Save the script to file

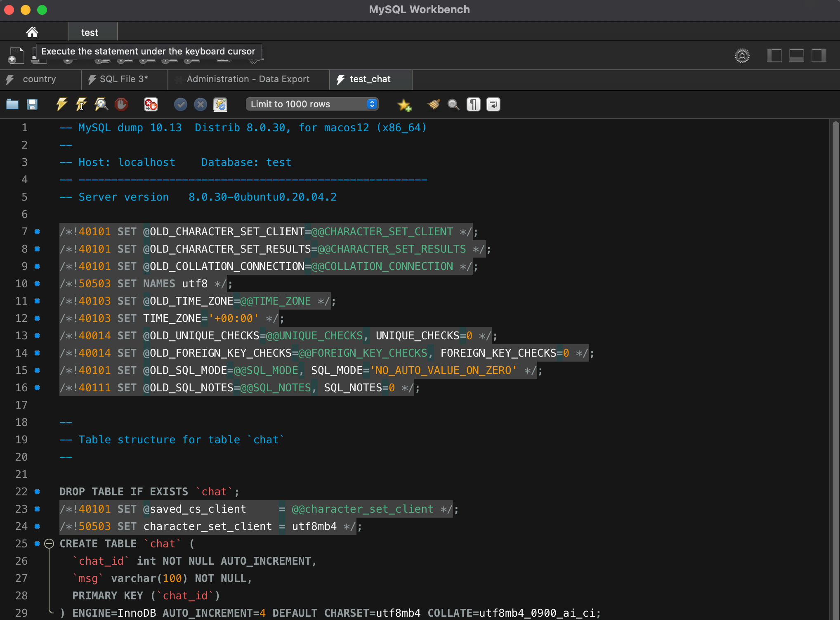(x=32, y=104)
